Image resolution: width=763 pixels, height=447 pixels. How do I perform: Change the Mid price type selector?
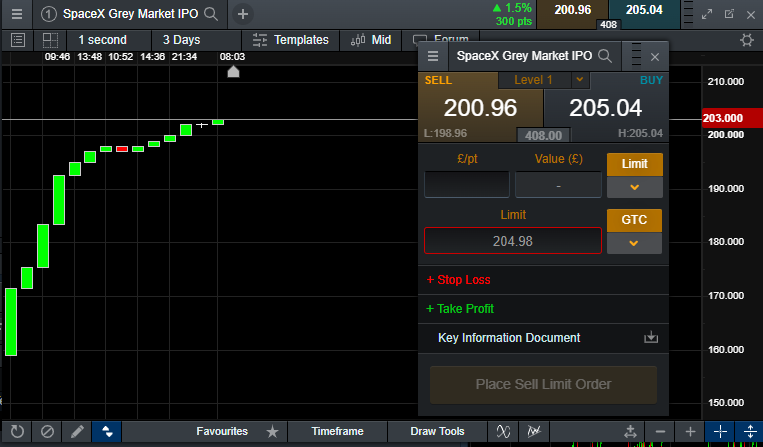[x=371, y=40]
